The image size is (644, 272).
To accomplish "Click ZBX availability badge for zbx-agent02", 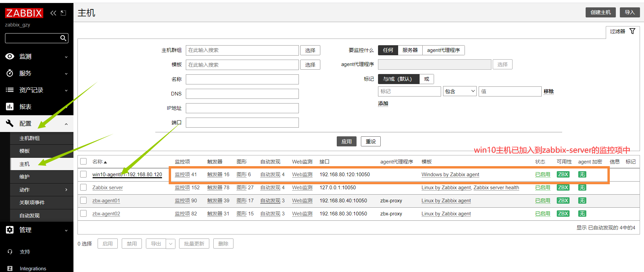I will [563, 213].
